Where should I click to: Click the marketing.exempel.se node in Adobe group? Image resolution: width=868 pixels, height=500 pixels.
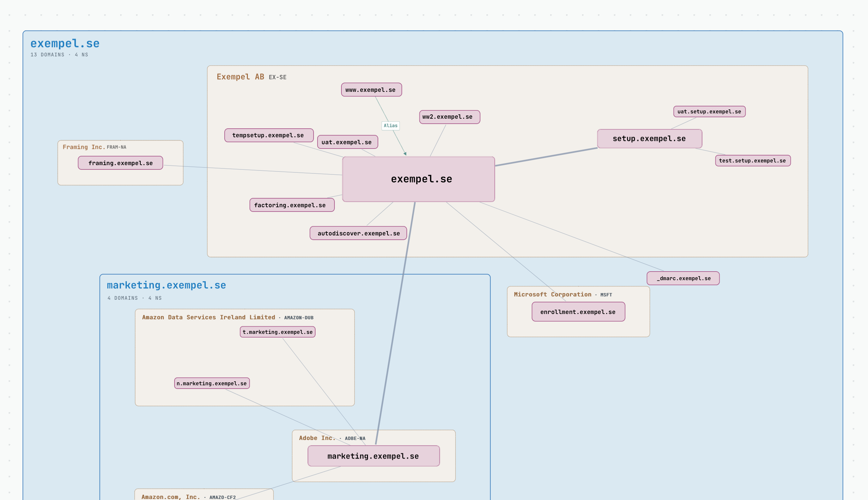374,456
